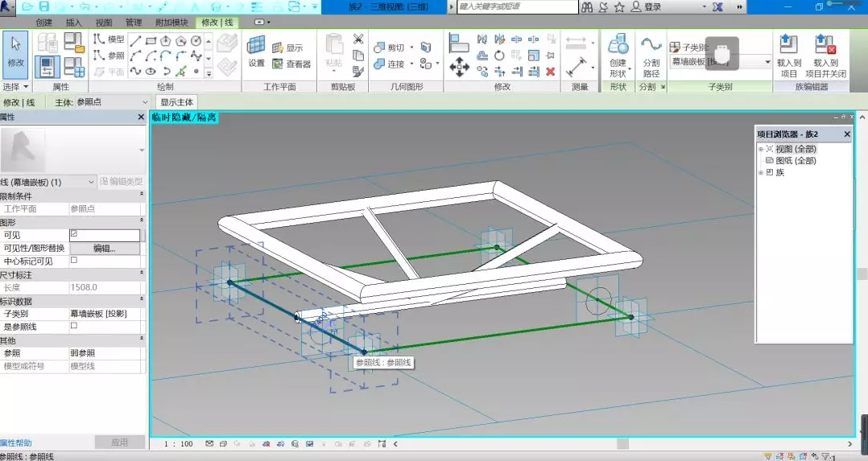Select the Move tool with four arrows
The width and height of the screenshot is (868, 461).
[459, 67]
